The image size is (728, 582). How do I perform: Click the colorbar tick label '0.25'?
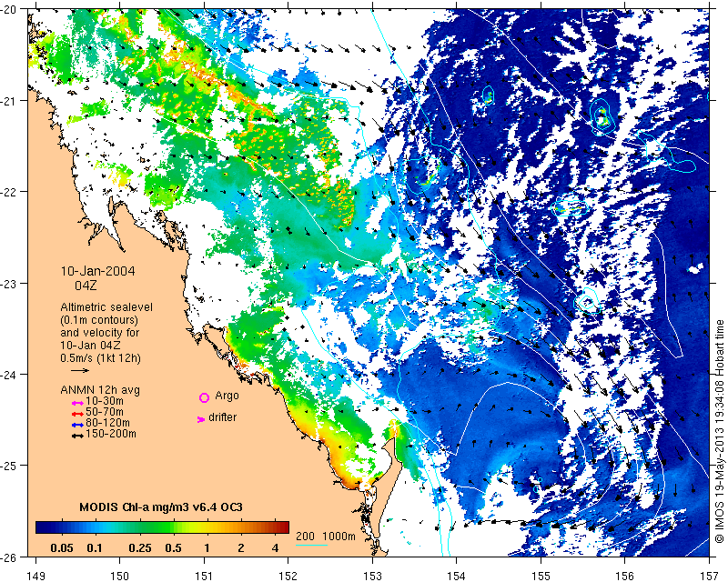tap(140, 548)
